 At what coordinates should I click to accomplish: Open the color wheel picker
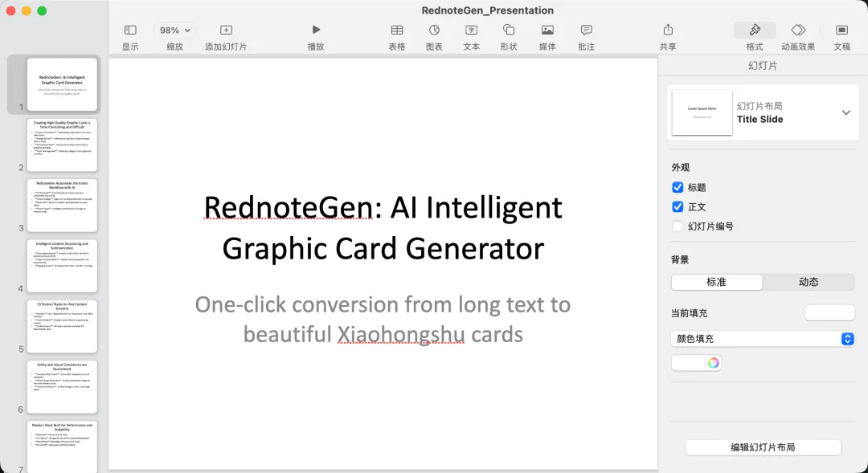click(x=713, y=363)
